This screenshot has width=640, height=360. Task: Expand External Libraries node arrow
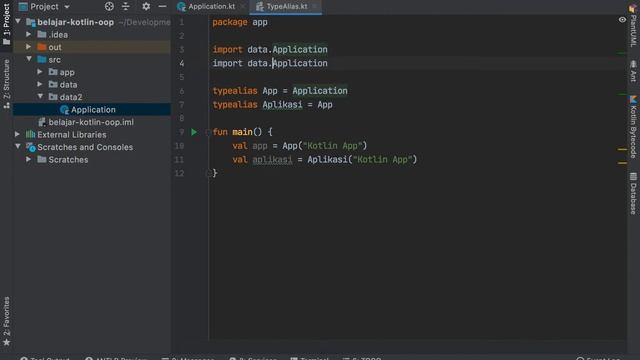tap(18, 134)
